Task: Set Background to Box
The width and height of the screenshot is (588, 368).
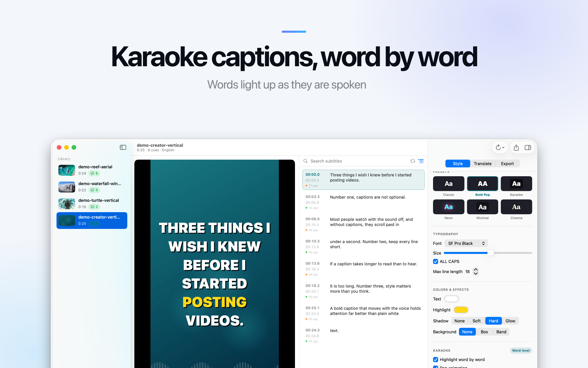Action: [x=484, y=332]
